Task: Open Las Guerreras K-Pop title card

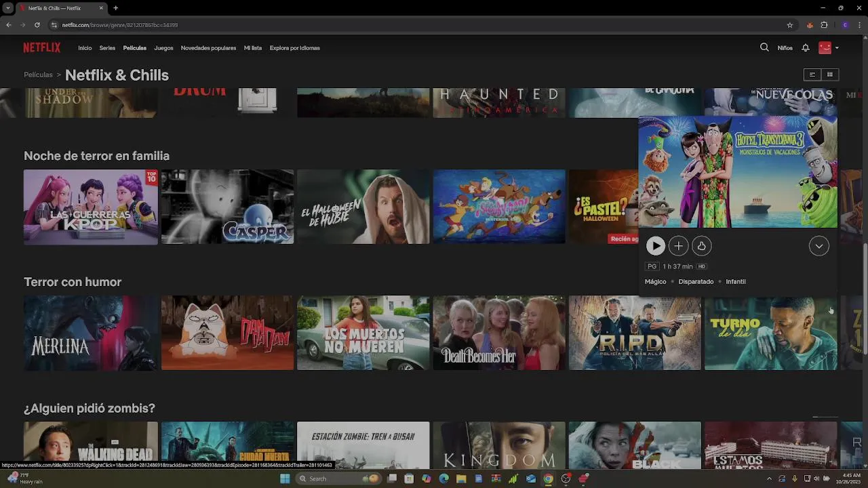Action: (91, 207)
